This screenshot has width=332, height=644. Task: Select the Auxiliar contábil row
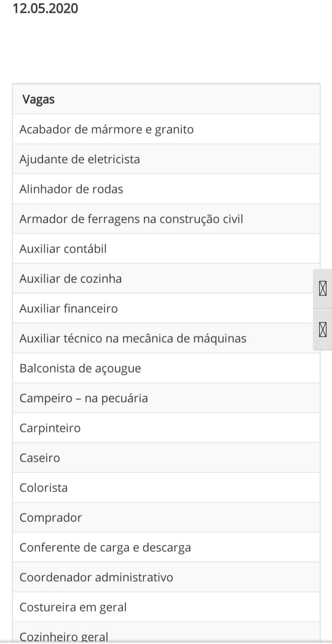click(x=166, y=249)
